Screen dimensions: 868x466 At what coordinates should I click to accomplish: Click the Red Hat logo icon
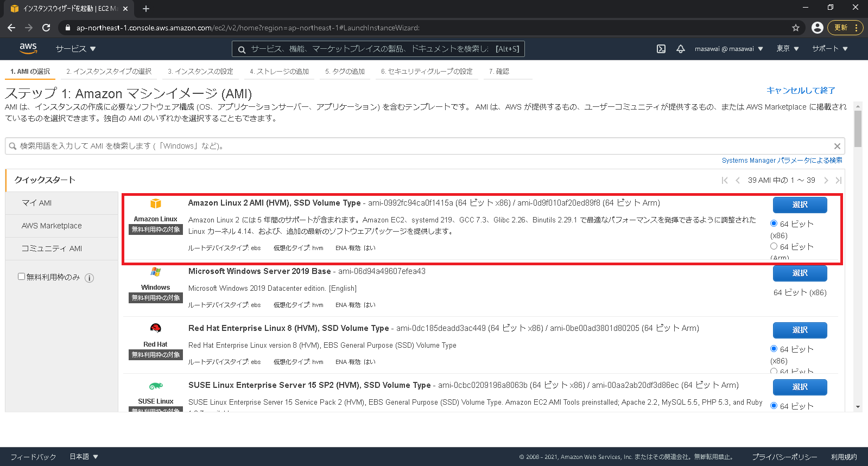156,328
